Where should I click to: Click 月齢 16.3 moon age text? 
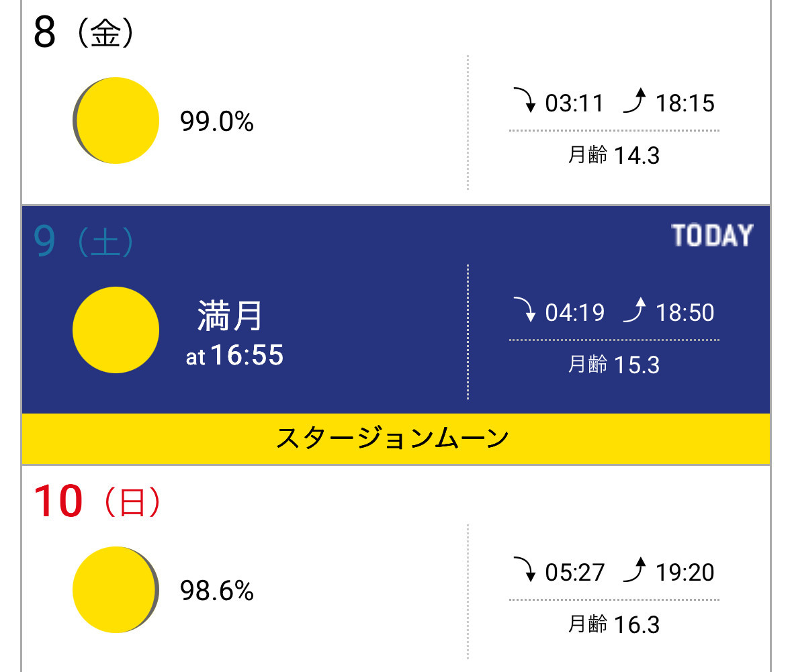pos(614,624)
